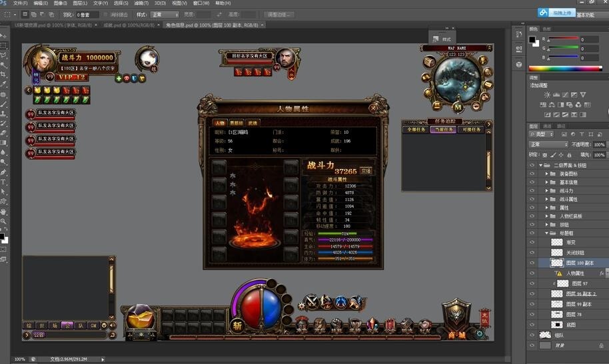Screen dimensions: 609x364
Task: Open the 滤镜(T) menu
Action: point(141,3)
